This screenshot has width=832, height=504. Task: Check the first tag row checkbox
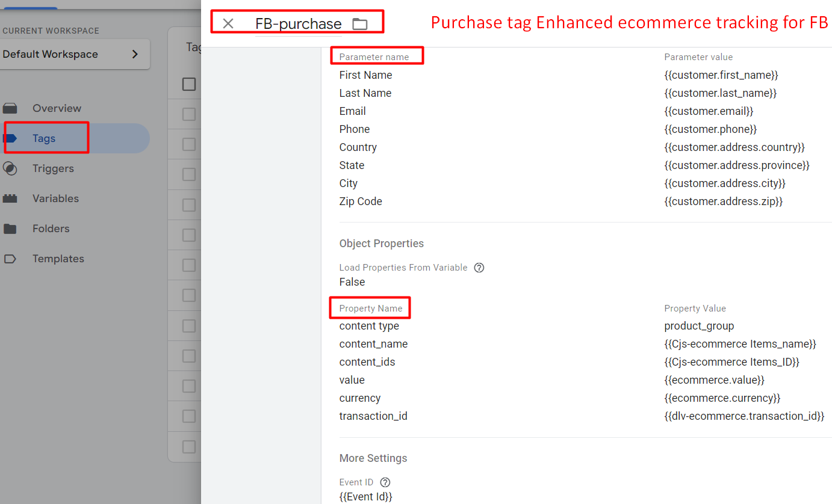pyautogui.click(x=189, y=114)
